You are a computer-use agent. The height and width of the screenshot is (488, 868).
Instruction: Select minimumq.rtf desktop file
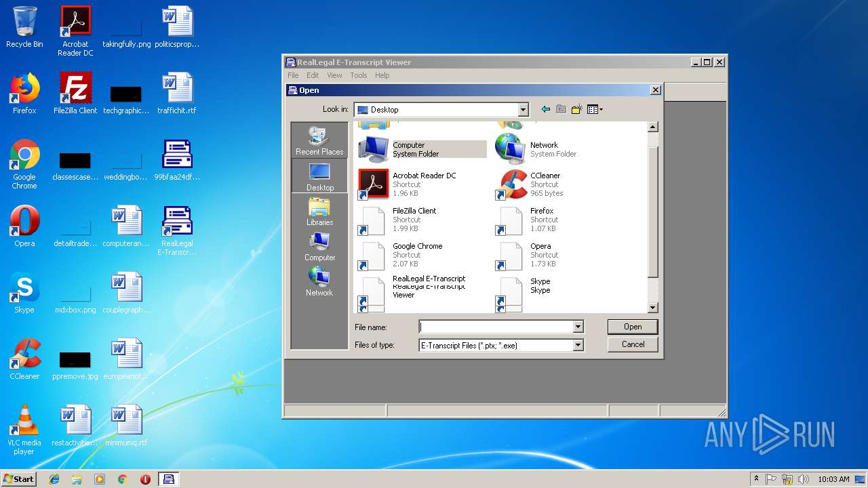[x=126, y=426]
